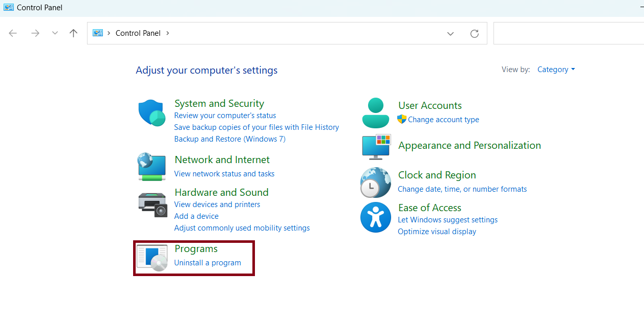The image size is (644, 318).
Task: Open the View by Category dropdown
Action: [x=556, y=70]
